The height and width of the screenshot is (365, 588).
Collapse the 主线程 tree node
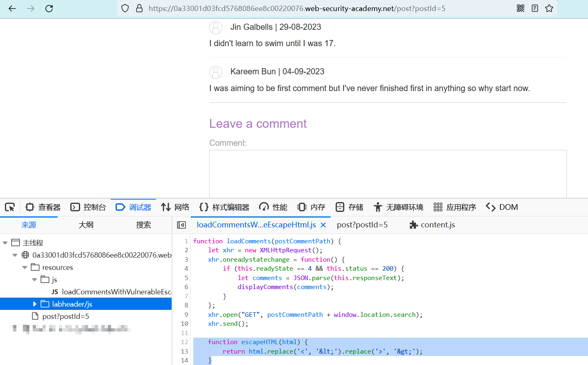5,243
